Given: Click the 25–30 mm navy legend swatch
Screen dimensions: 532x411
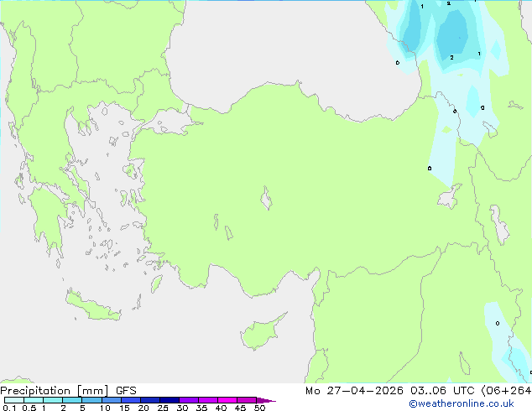Looking at the screenshot, I should click(x=170, y=400).
